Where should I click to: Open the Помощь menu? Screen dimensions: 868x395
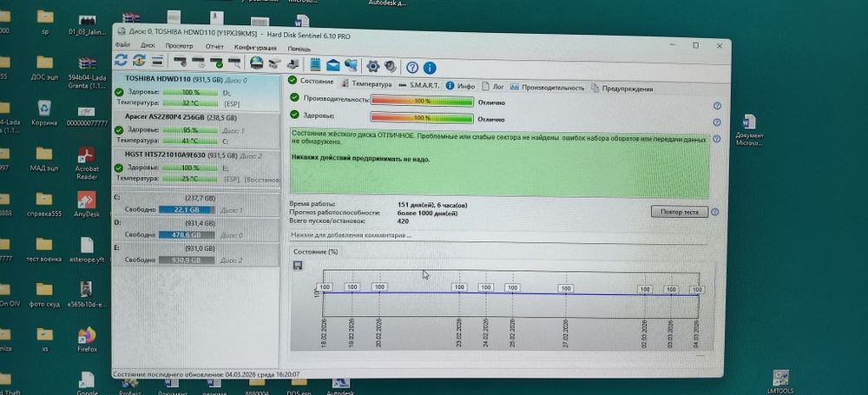tap(299, 49)
